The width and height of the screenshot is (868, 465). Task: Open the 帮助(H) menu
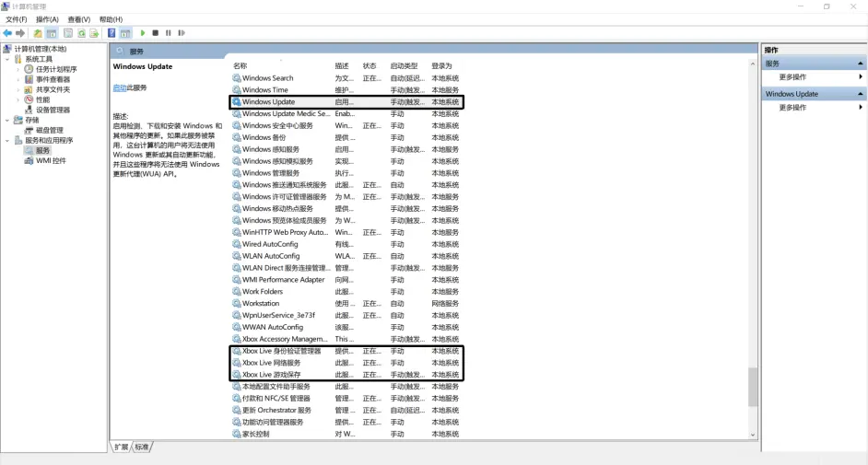click(x=111, y=19)
